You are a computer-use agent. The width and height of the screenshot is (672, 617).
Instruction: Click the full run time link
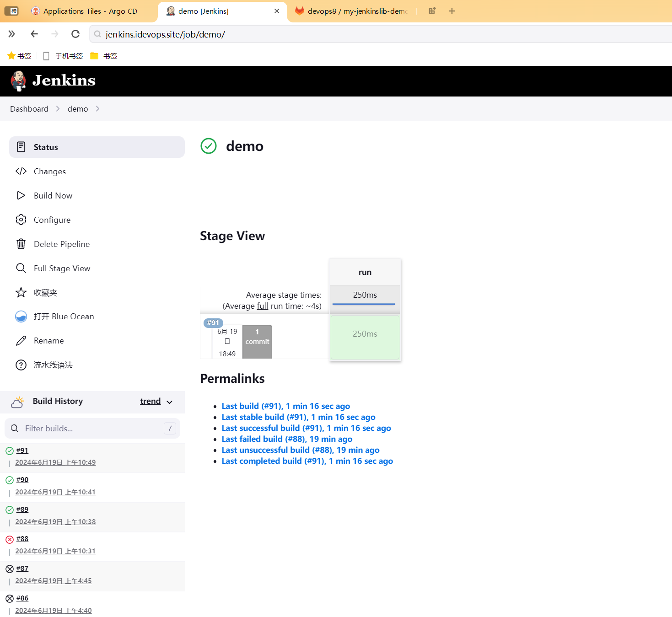tap(263, 306)
